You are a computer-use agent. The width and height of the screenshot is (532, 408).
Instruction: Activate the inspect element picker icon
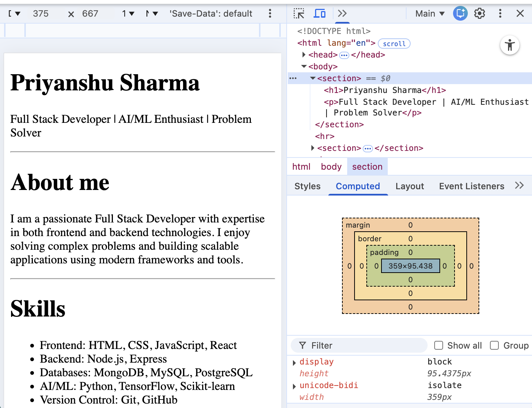[x=299, y=14]
